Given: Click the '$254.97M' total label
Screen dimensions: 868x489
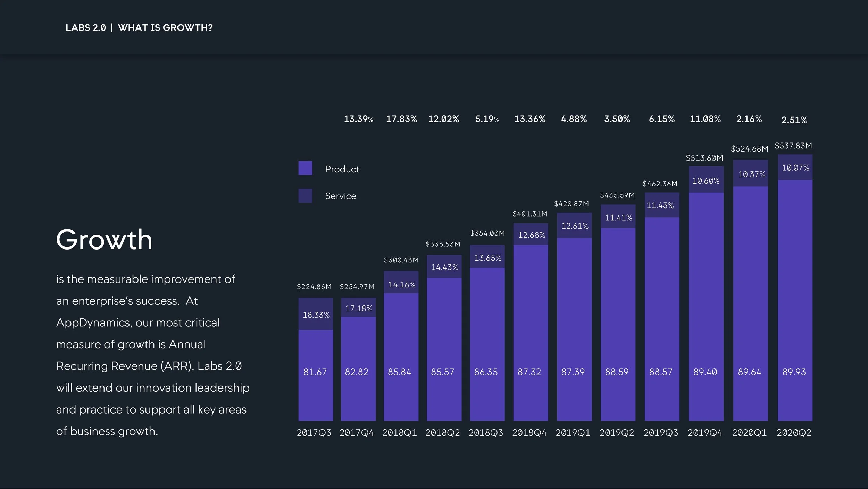Looking at the screenshot, I should [357, 287].
